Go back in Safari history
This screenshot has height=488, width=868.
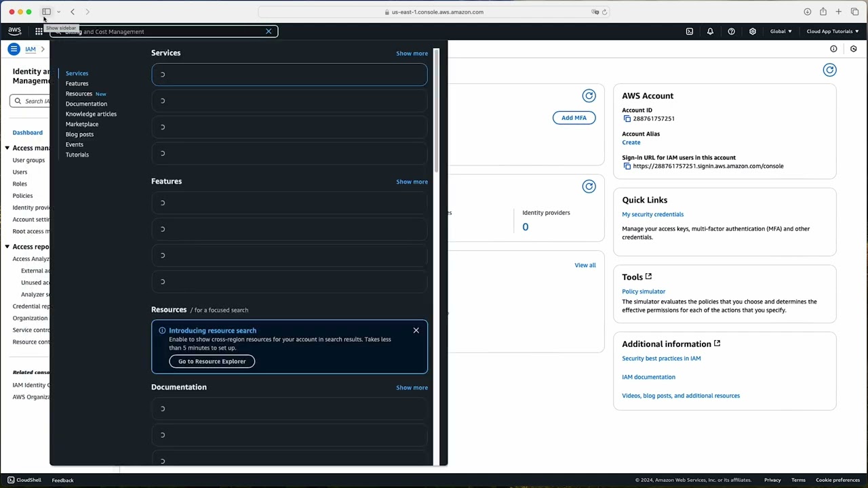coord(73,12)
